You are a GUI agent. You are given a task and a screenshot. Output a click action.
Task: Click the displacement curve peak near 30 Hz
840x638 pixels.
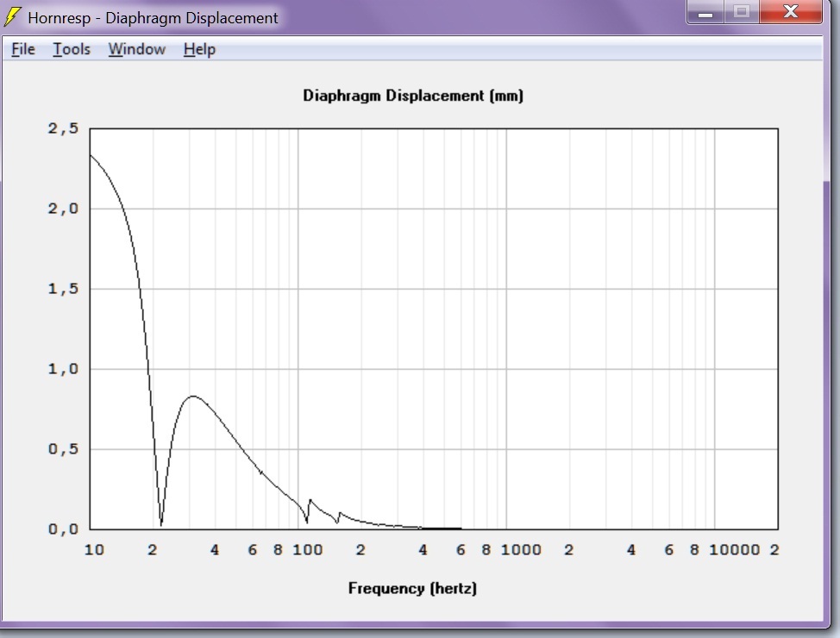click(192, 397)
